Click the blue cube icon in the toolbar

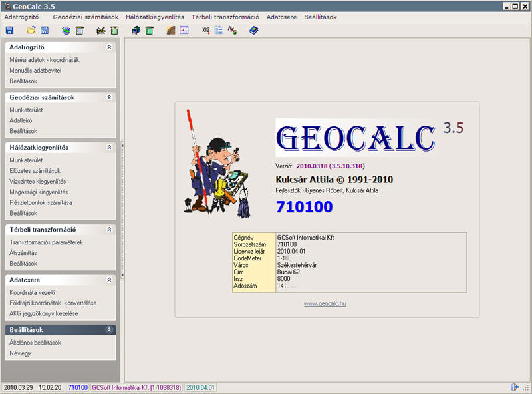pyautogui.click(x=136, y=31)
